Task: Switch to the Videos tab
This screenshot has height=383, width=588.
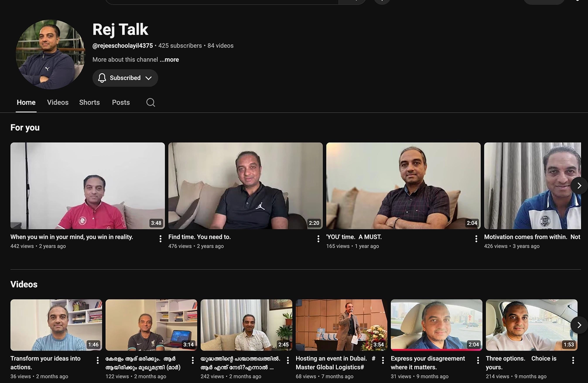Action: point(58,102)
